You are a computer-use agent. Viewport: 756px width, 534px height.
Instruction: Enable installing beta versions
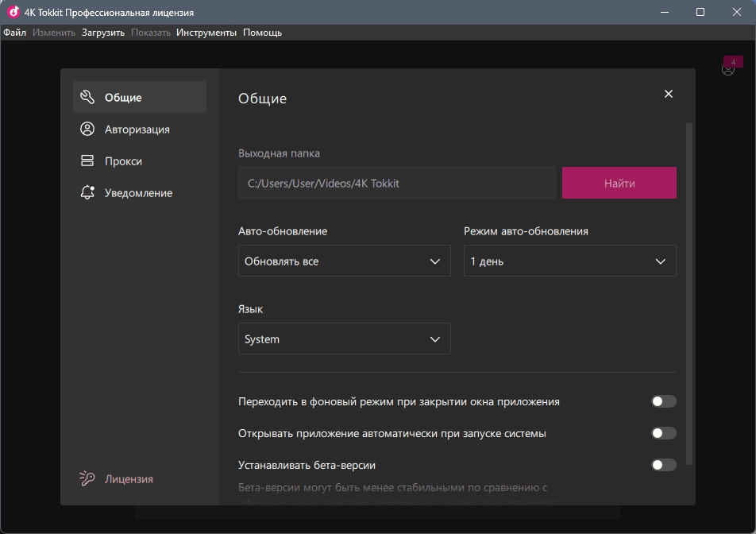coord(663,465)
